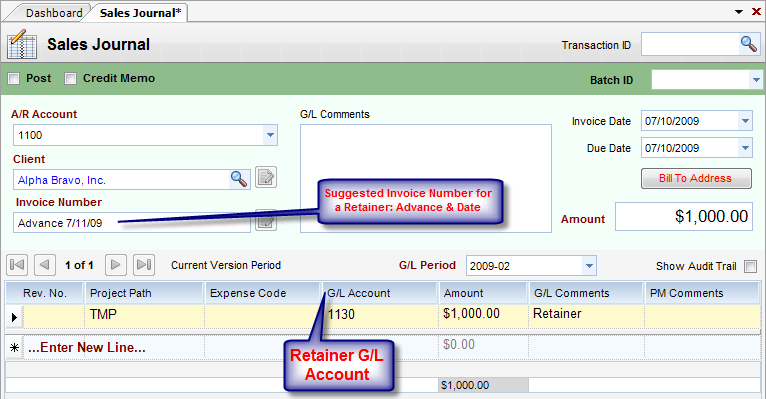Click the G/L Comments text area
This screenshot has height=399, width=766.
pyautogui.click(x=426, y=178)
